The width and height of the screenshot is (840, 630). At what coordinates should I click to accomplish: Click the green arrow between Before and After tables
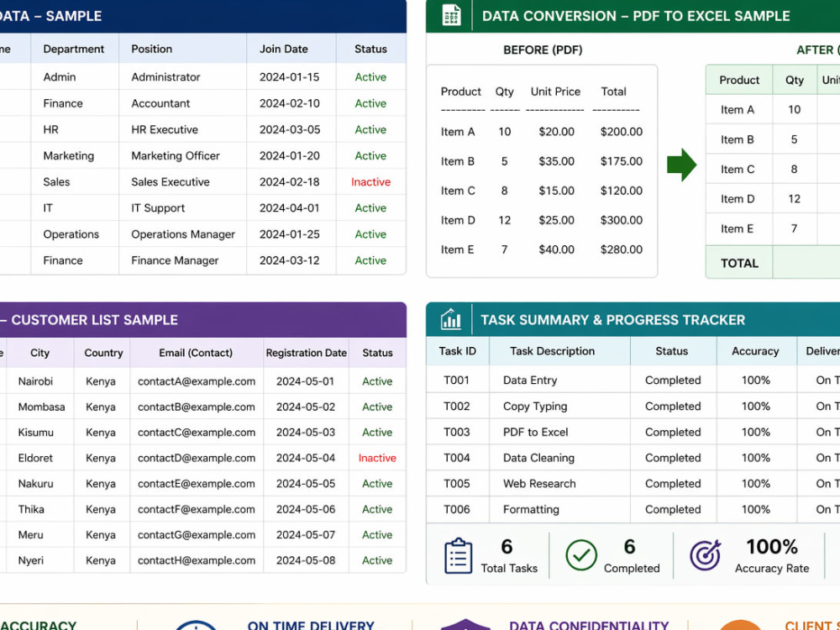681,165
